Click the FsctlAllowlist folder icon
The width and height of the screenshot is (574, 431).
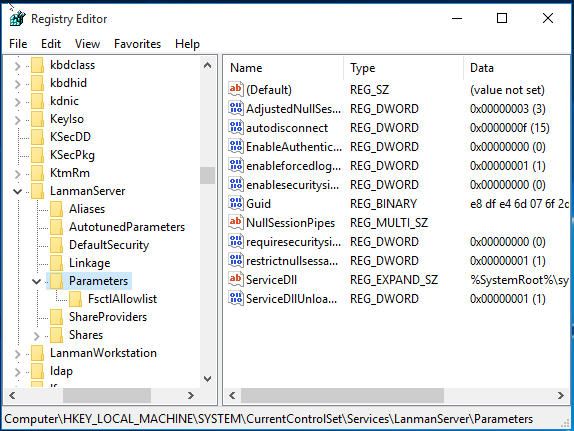[x=75, y=299]
